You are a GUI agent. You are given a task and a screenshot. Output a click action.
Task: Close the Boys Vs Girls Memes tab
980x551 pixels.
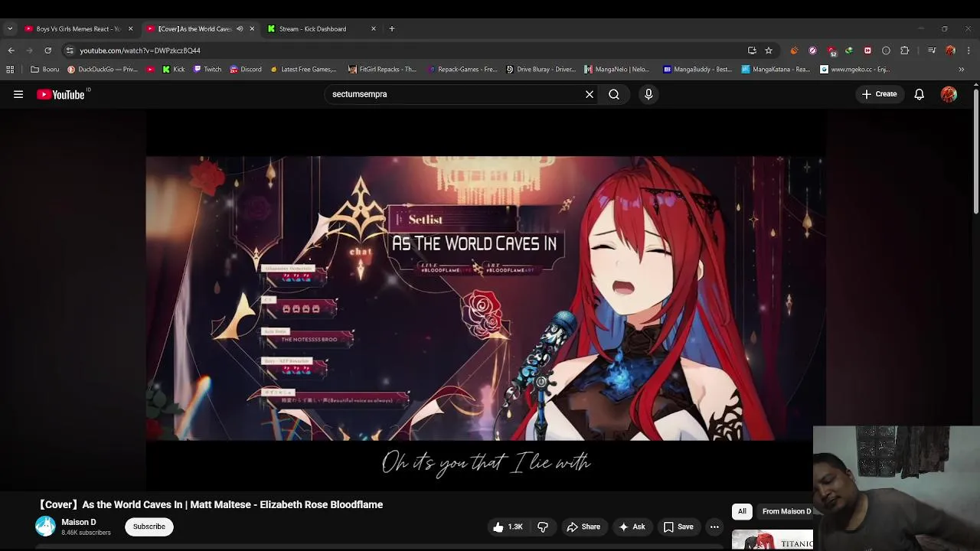[130, 29]
